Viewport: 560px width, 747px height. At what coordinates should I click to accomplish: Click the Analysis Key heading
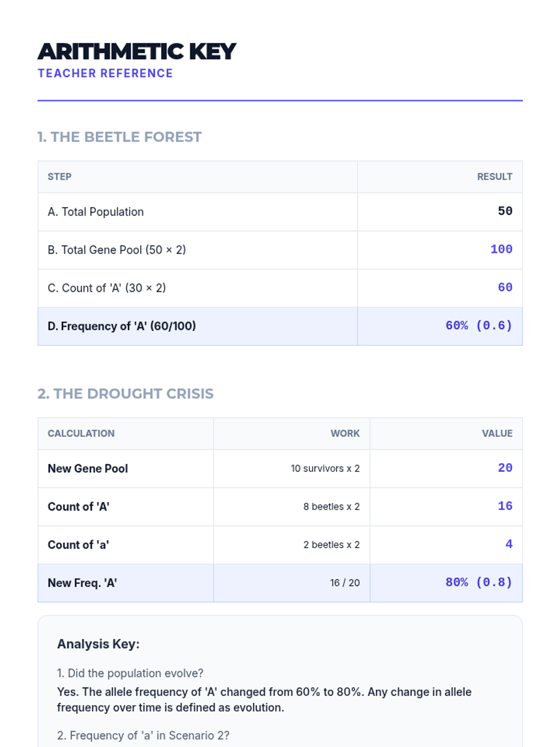(x=98, y=644)
